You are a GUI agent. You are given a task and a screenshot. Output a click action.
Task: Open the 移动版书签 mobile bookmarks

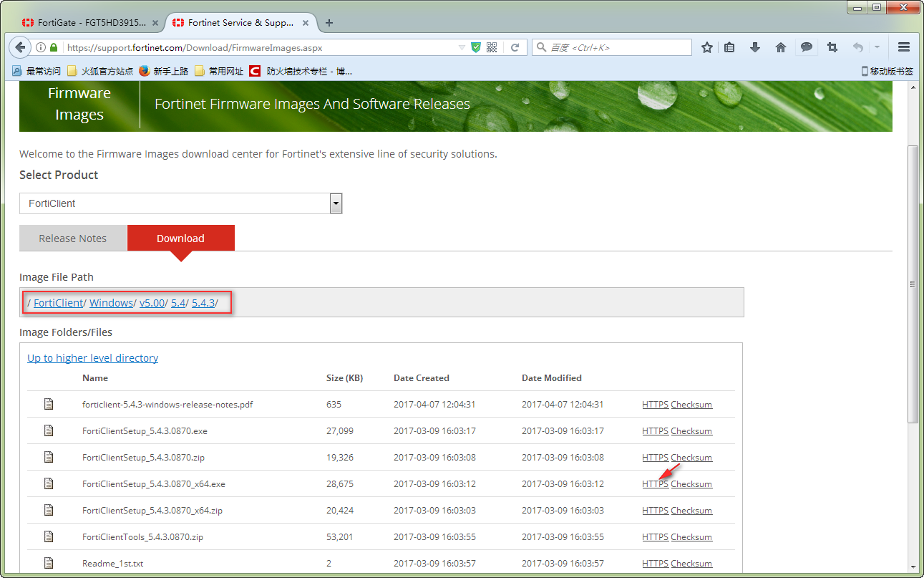pos(887,71)
